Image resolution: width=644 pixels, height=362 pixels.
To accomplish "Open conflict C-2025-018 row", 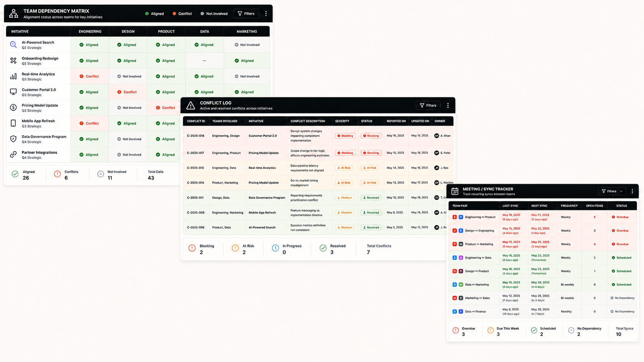I will coord(318,136).
